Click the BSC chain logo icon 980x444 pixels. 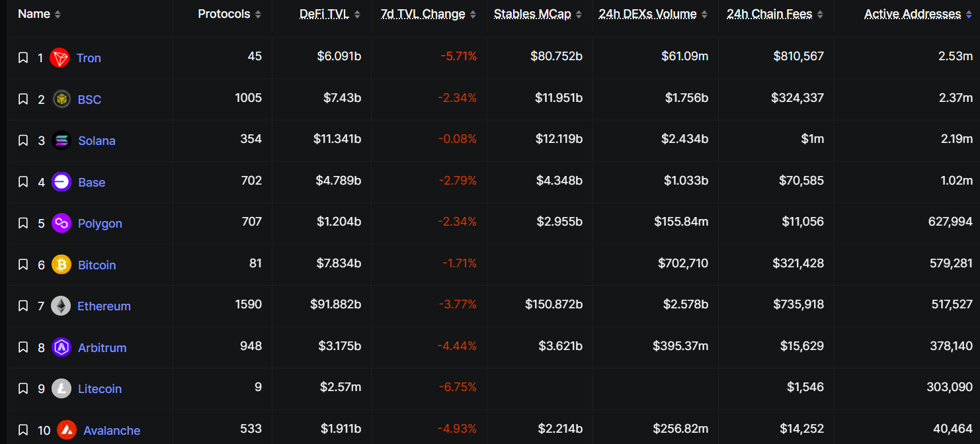coord(61,99)
